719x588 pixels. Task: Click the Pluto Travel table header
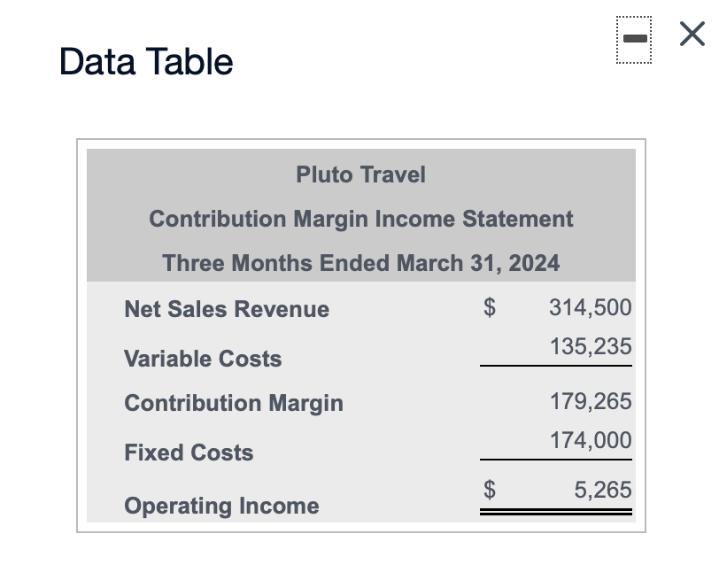360,174
